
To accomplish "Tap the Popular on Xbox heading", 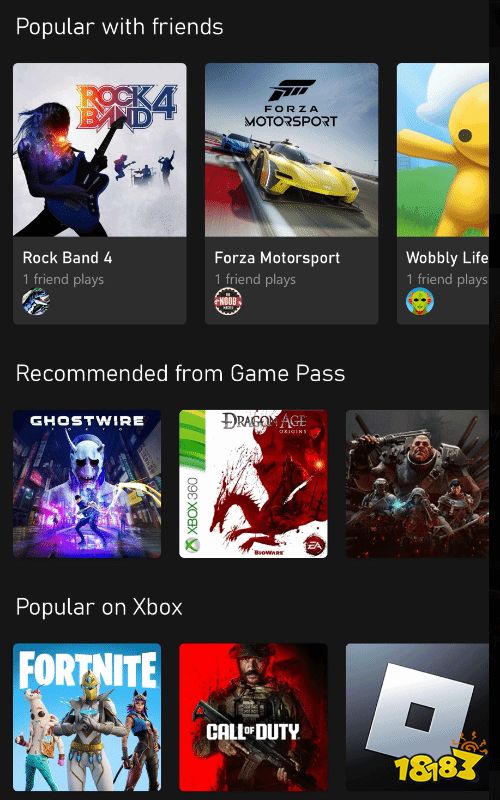I will coord(99,607).
